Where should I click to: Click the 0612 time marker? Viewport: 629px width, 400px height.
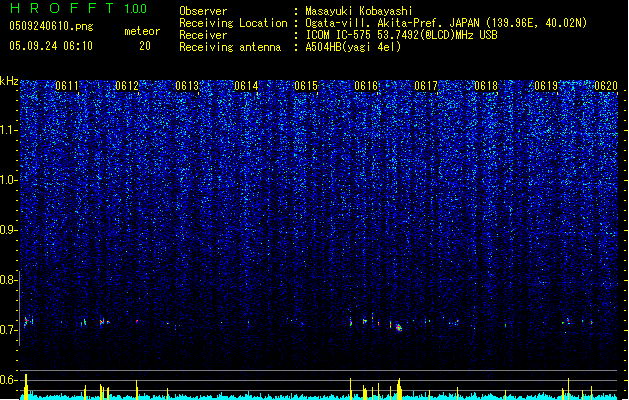(127, 86)
